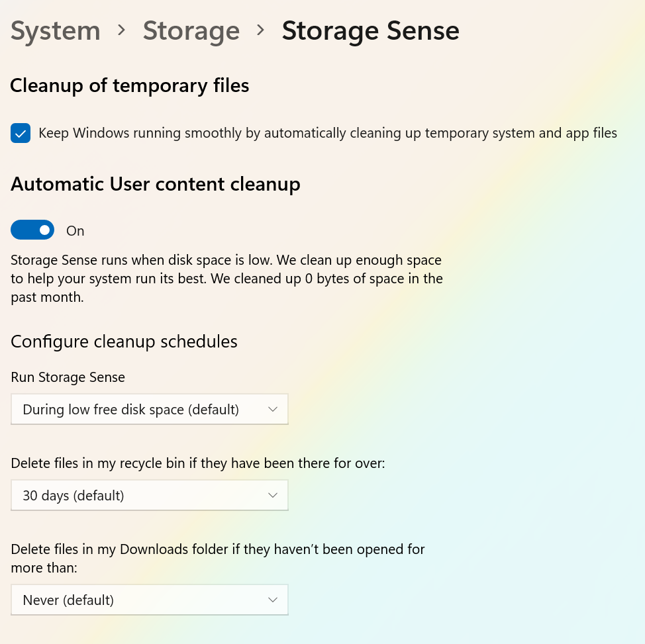Image resolution: width=645 pixels, height=644 pixels.
Task: Click the Storage Sense description text
Action: (x=226, y=278)
